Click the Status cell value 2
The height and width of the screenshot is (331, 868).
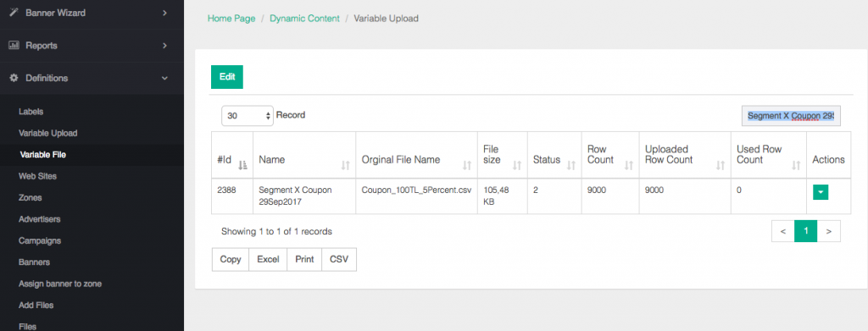pos(536,190)
